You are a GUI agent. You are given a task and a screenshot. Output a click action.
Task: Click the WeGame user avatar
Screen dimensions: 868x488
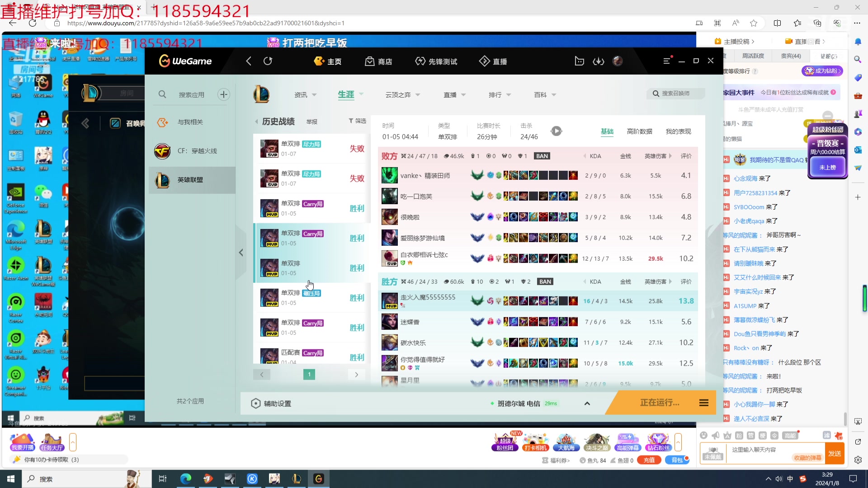tap(618, 61)
